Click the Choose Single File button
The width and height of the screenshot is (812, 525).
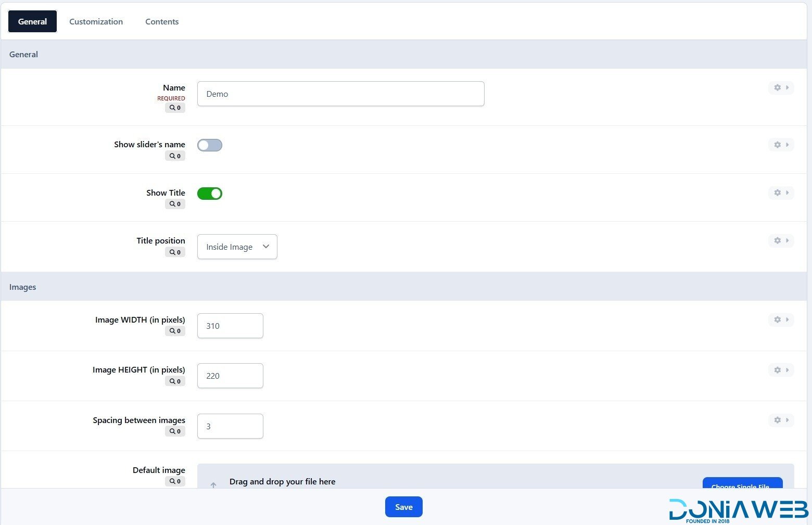tap(742, 483)
